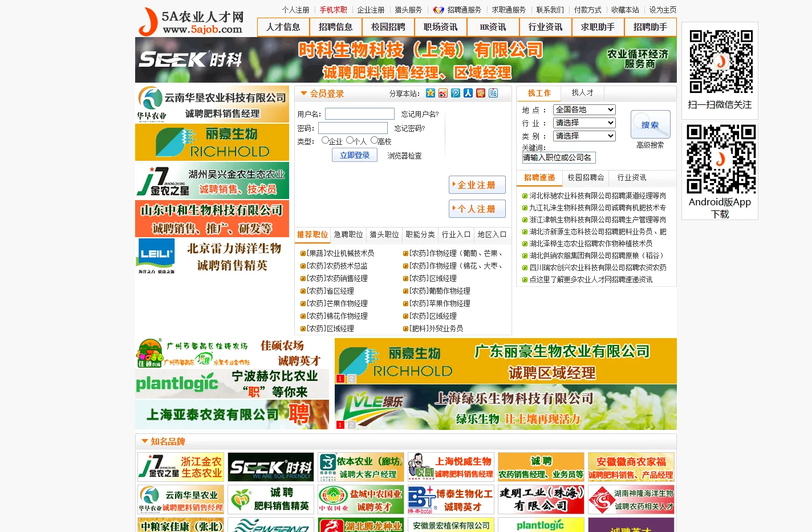Open 职场资讯 nav menu
The image size is (812, 532).
click(441, 27)
